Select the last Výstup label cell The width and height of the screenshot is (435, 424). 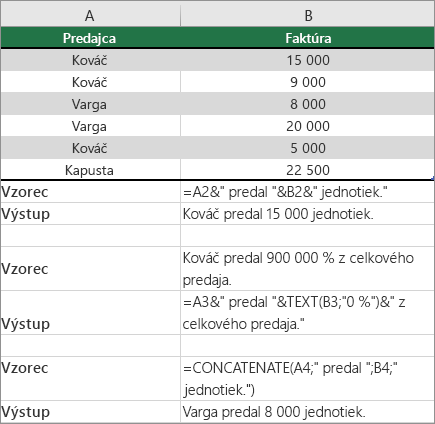click(x=90, y=412)
